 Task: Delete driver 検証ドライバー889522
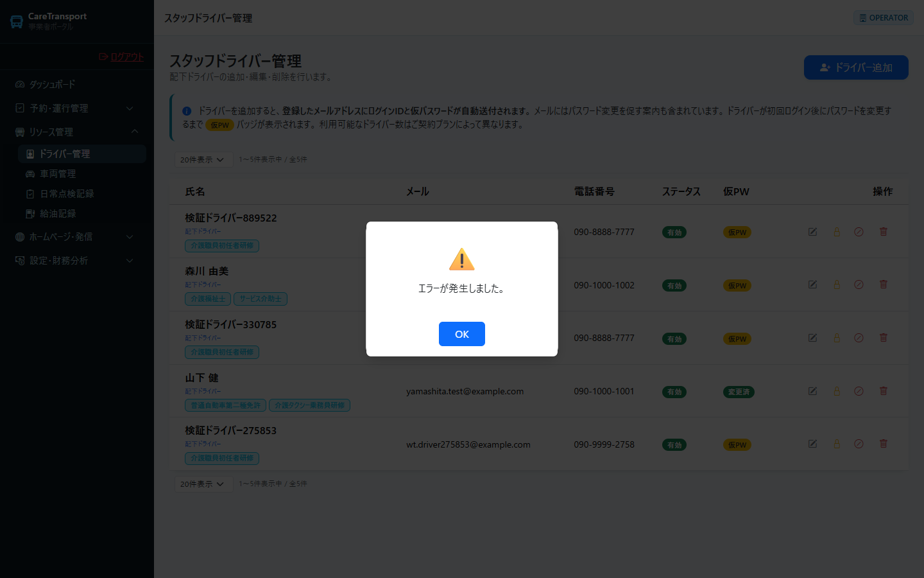point(884,232)
